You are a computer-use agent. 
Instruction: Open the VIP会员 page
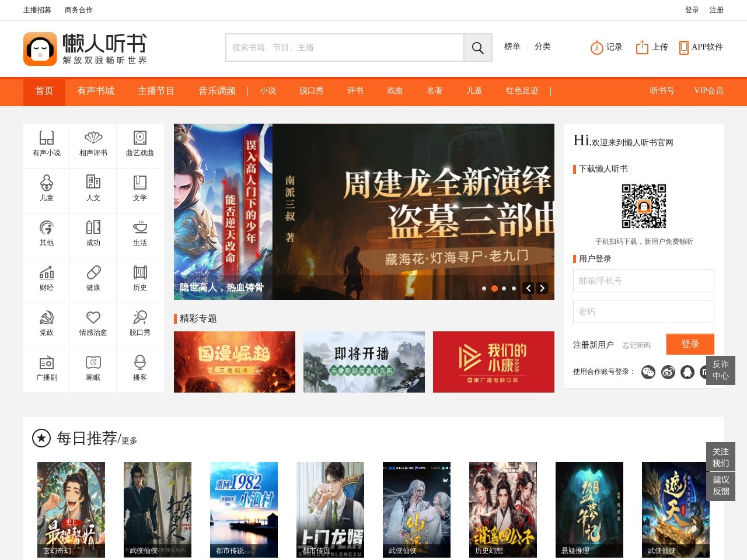708,91
